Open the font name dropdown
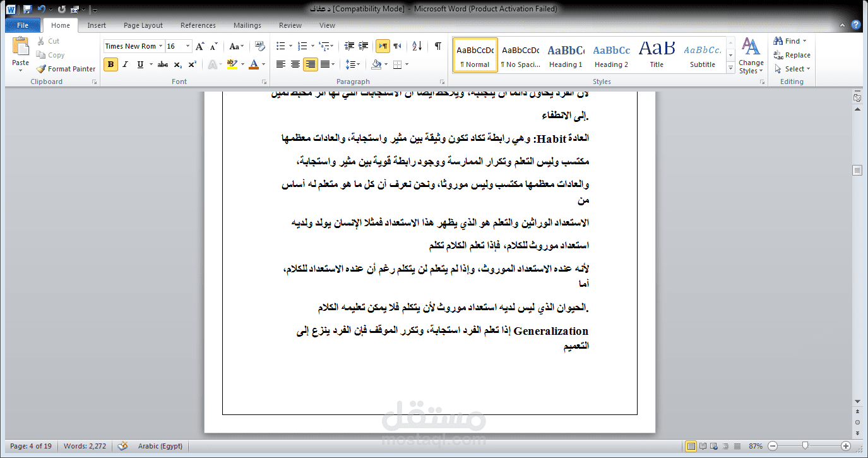The height and width of the screenshot is (458, 868). coord(161,46)
